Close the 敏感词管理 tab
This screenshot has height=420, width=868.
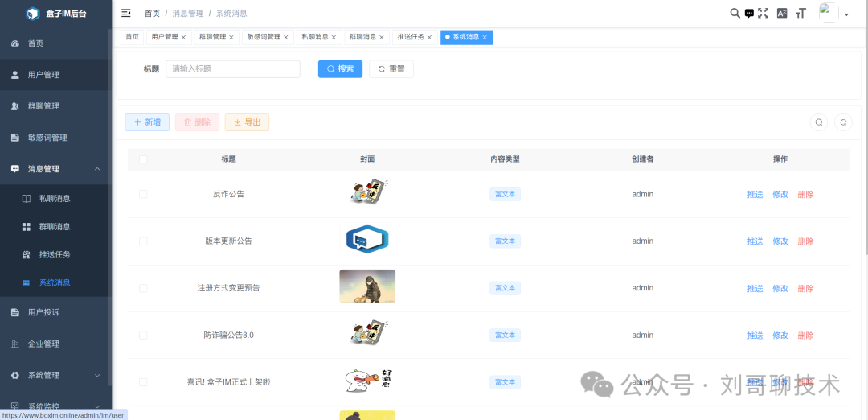[x=285, y=38]
